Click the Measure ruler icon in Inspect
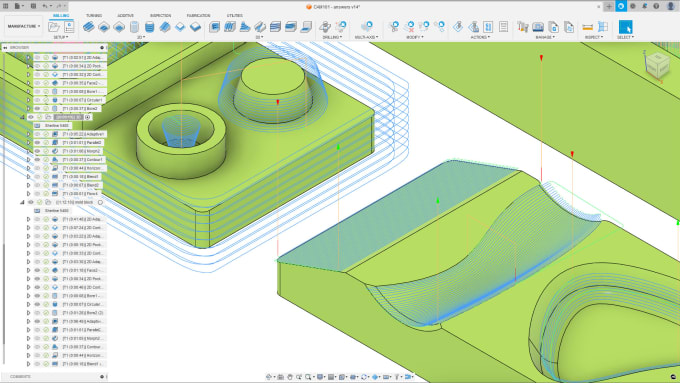The image size is (680, 383). (587, 27)
